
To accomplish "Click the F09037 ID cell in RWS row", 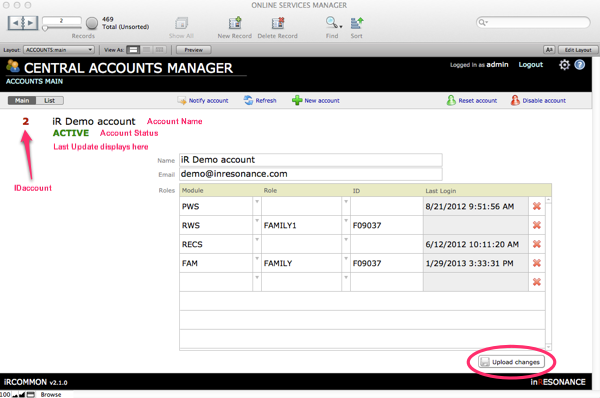I will 386,225.
